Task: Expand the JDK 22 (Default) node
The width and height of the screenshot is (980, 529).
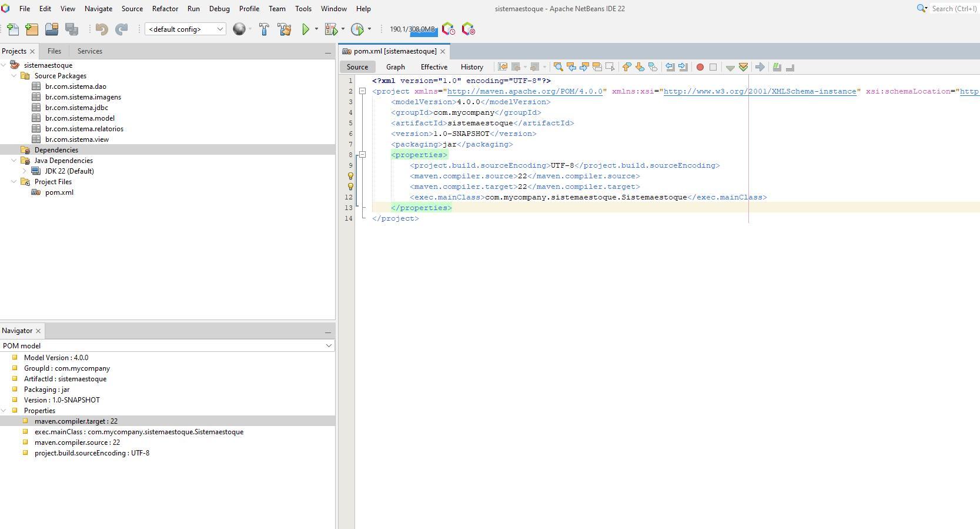Action: (25, 171)
